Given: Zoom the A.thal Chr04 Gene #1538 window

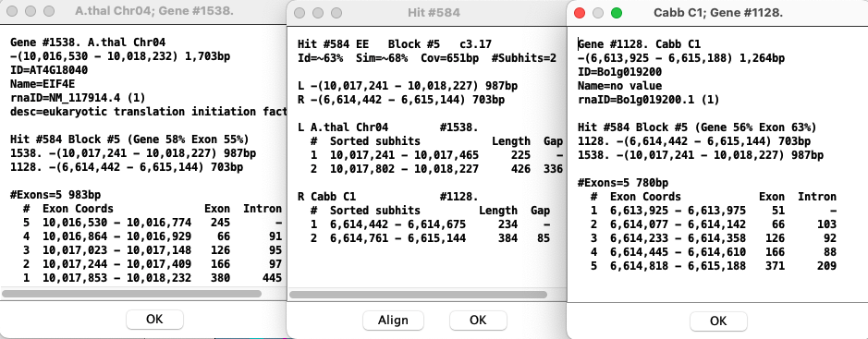Looking at the screenshot, I should [x=49, y=11].
